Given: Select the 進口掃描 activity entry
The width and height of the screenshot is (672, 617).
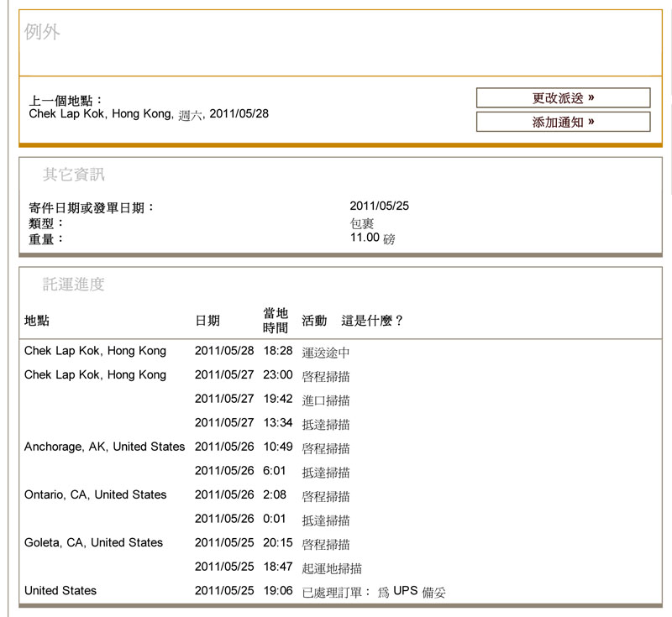Looking at the screenshot, I should pos(326,400).
